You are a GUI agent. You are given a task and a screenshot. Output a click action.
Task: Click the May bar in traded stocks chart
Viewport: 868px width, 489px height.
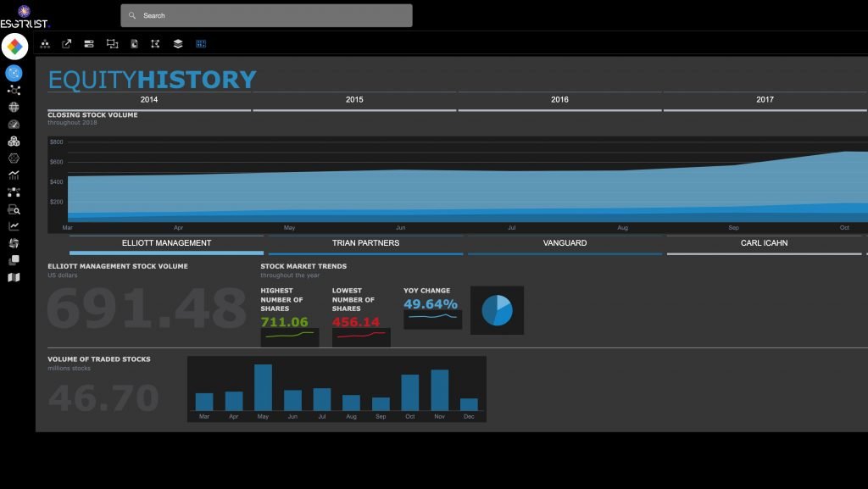click(263, 387)
